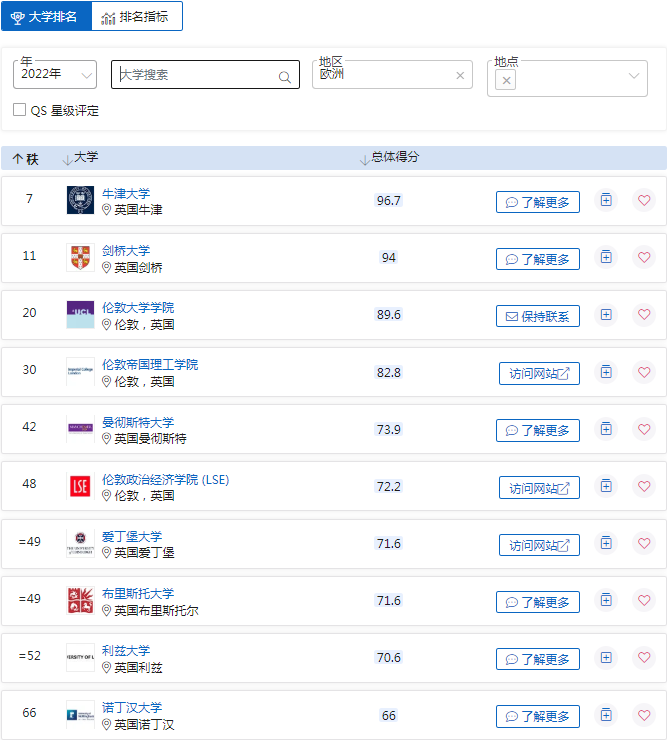Remove the selected 地点 tag

[506, 81]
